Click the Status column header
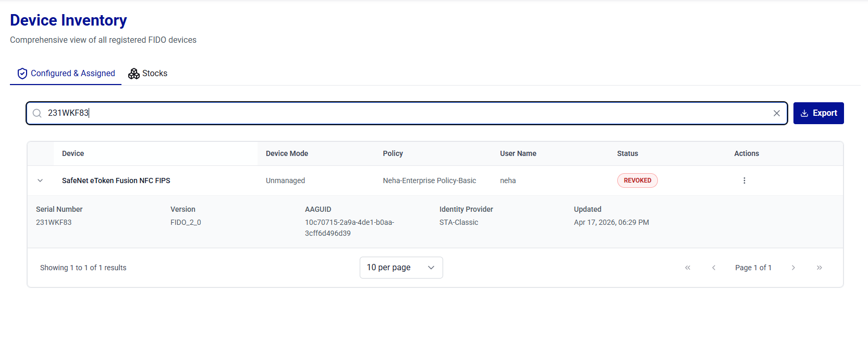The width and height of the screenshot is (868, 337). [x=628, y=153]
